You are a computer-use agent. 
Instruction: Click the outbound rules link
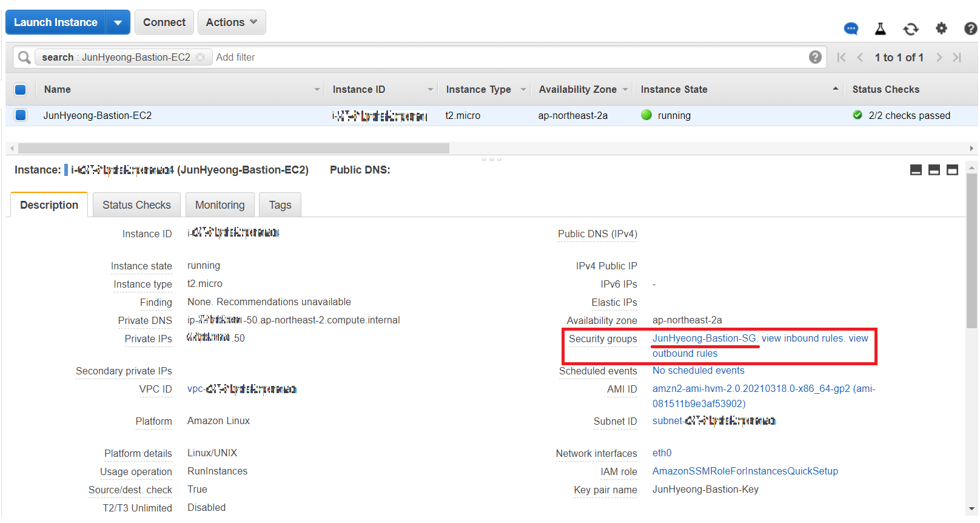click(x=685, y=354)
